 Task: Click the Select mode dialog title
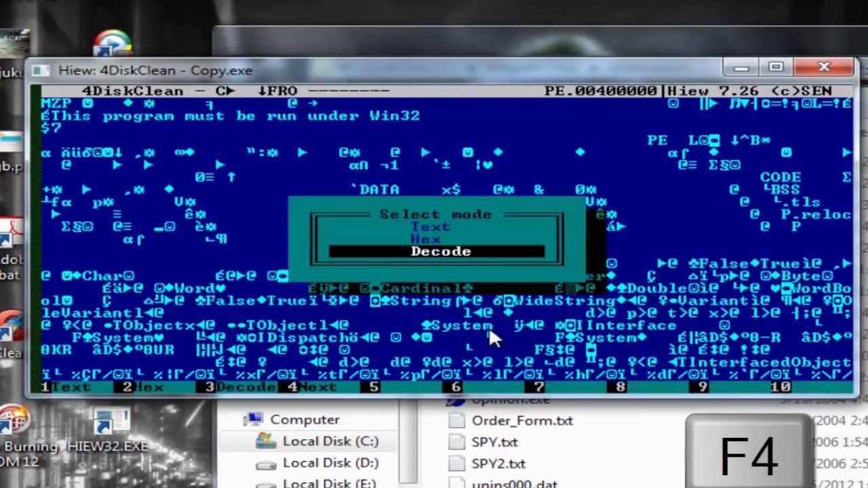(435, 214)
